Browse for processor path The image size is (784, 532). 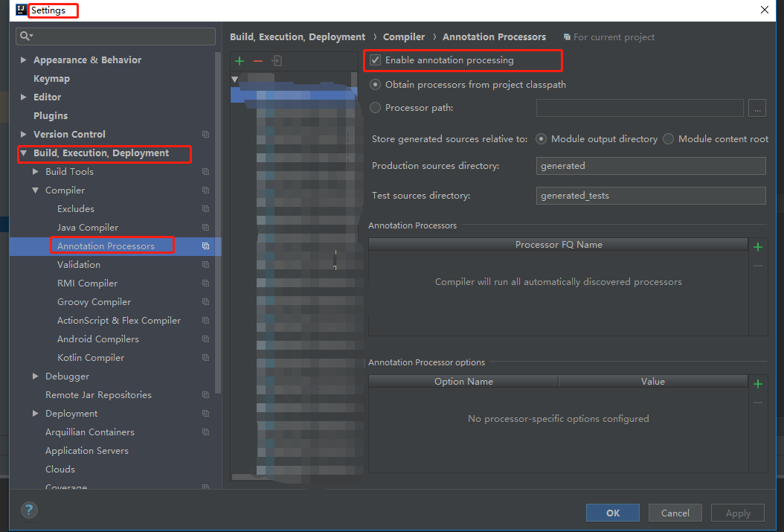click(757, 108)
